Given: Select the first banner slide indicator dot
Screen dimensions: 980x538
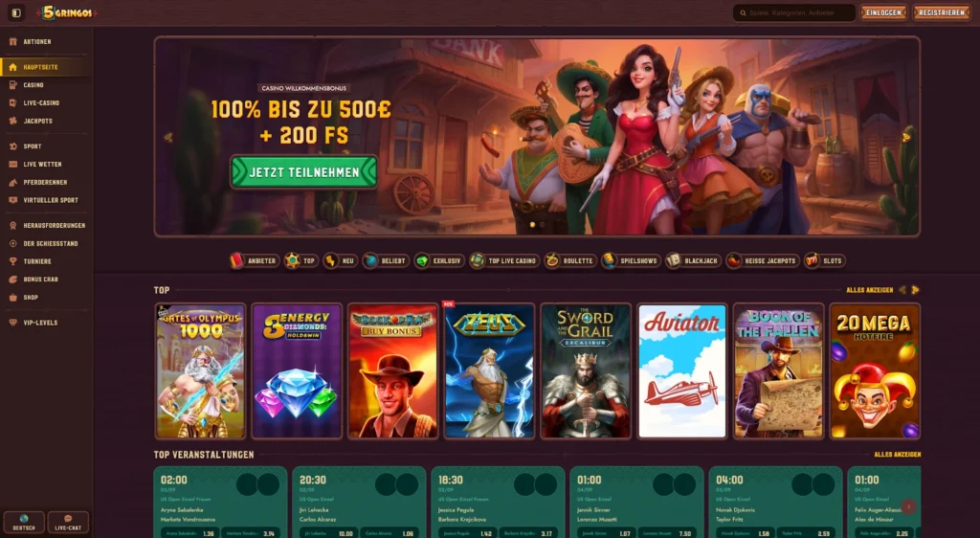Looking at the screenshot, I should (532, 224).
